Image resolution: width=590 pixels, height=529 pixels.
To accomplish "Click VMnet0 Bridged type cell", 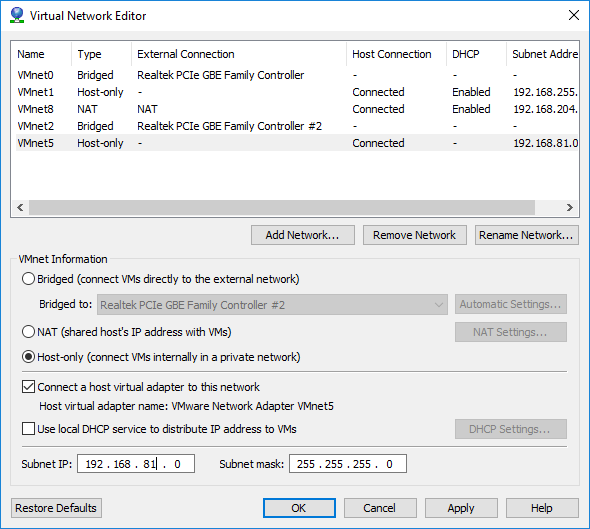I will pyautogui.click(x=95, y=75).
